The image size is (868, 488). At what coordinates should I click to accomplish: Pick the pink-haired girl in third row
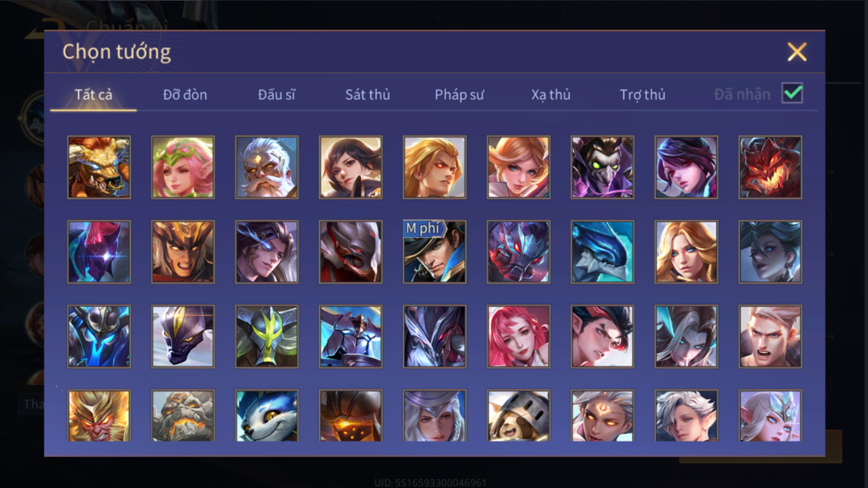(518, 336)
